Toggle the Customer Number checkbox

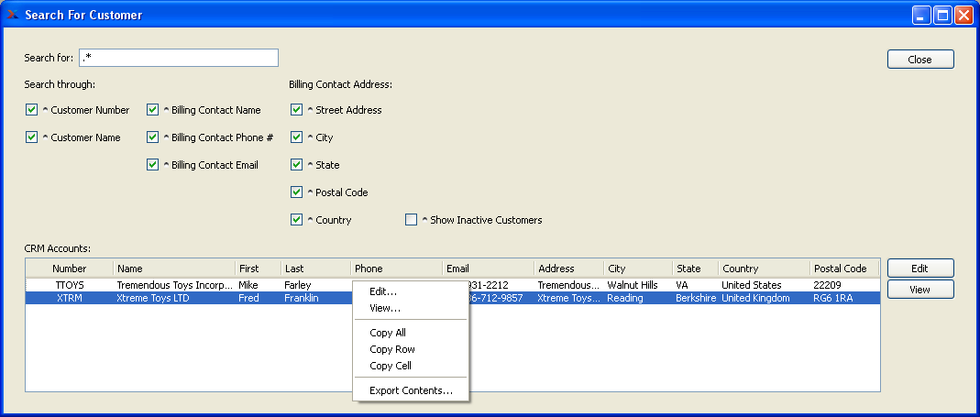click(32, 110)
